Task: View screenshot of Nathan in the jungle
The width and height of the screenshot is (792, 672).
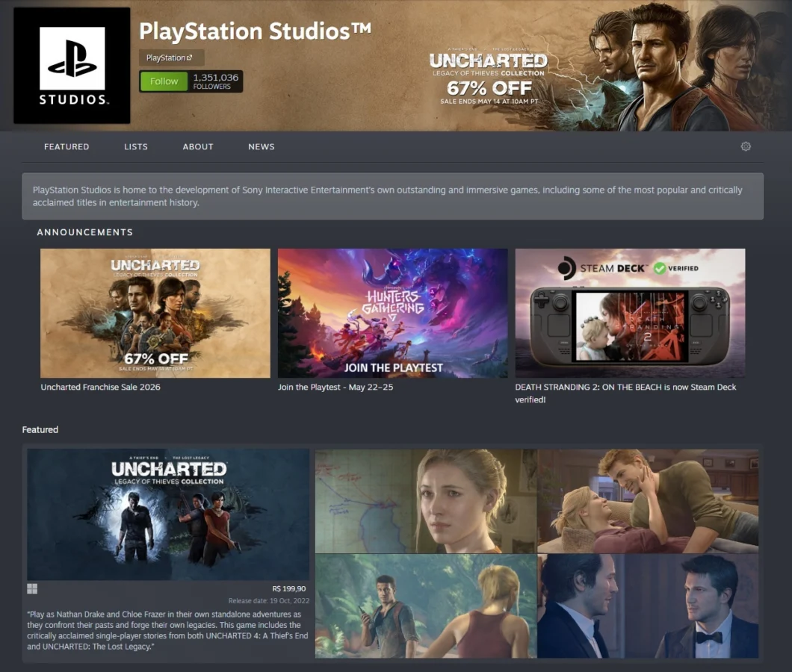Action: (426, 606)
